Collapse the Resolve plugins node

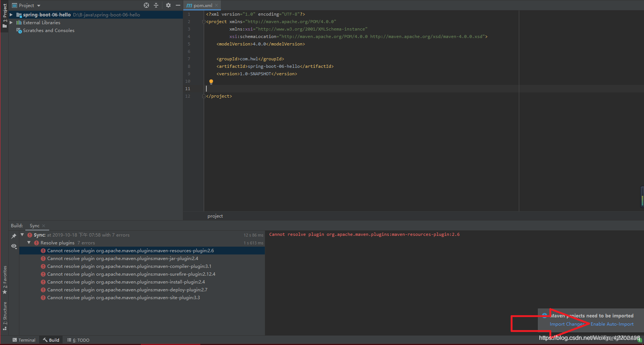coord(29,243)
